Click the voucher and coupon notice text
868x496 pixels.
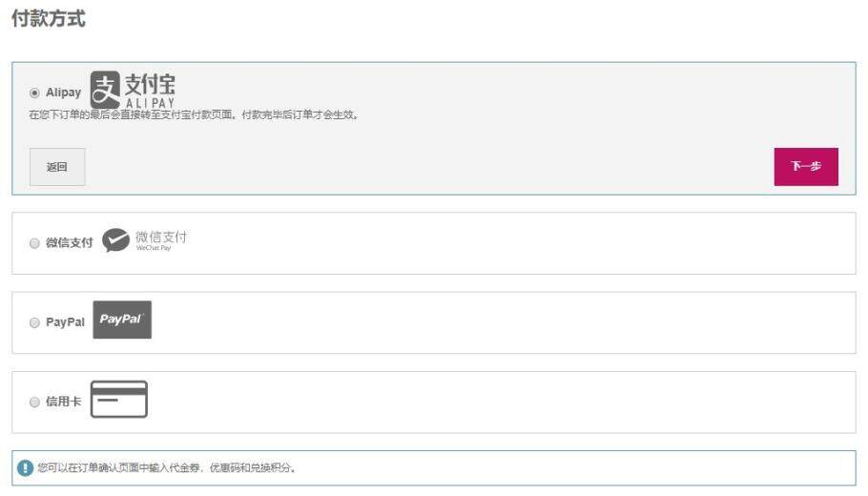click(167, 467)
